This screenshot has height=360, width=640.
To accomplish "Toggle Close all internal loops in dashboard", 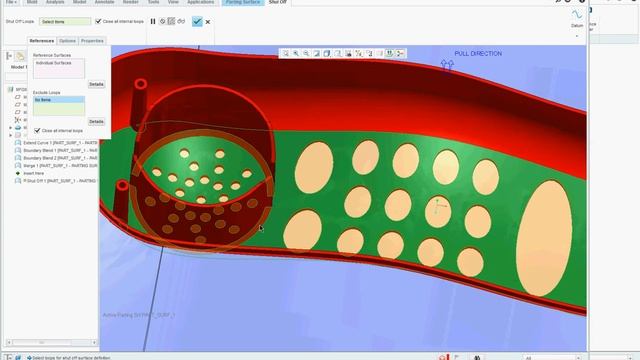I will tap(98, 21).
